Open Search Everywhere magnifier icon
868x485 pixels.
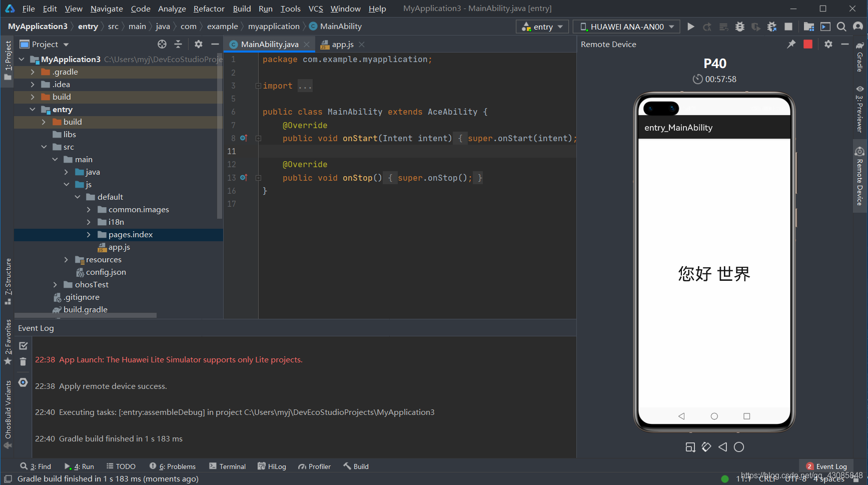(x=841, y=27)
